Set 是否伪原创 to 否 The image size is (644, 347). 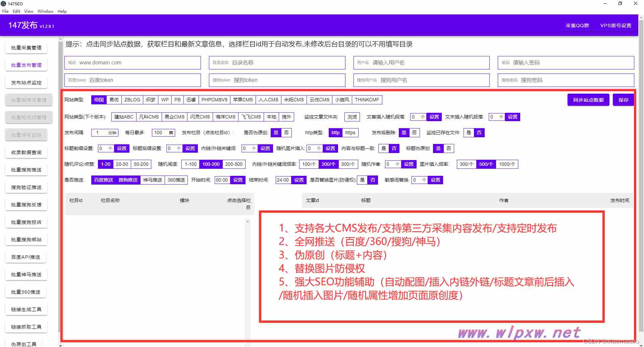click(286, 133)
